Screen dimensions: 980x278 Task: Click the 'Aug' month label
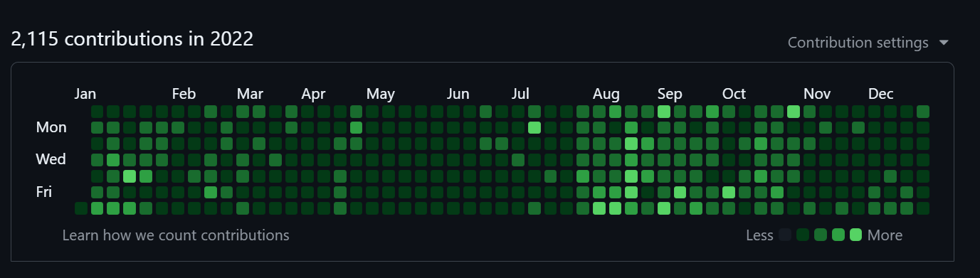click(x=606, y=94)
